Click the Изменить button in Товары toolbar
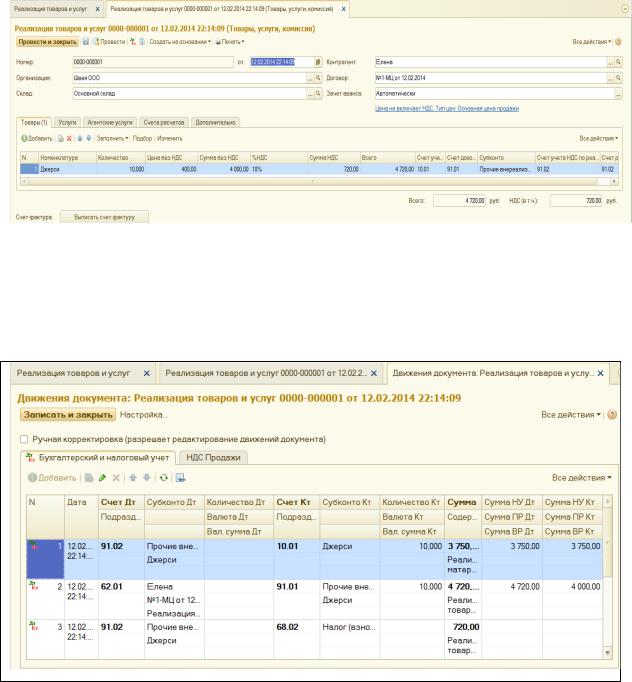 point(170,138)
